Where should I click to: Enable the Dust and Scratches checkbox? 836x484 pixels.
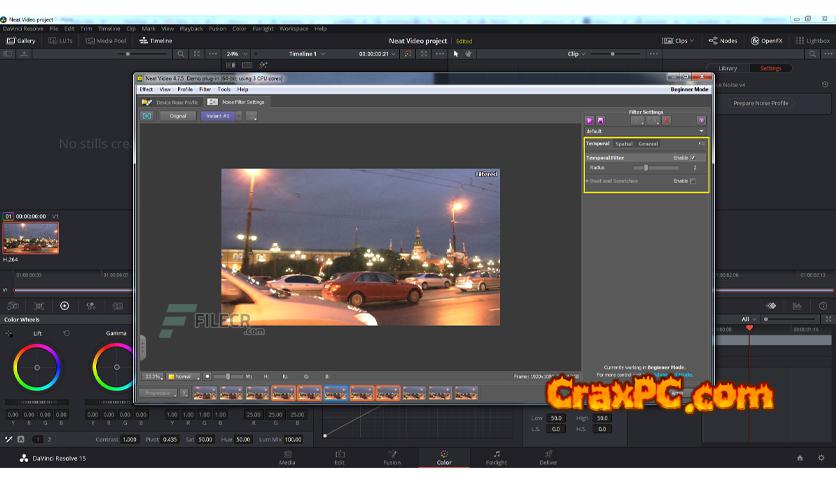(x=693, y=181)
